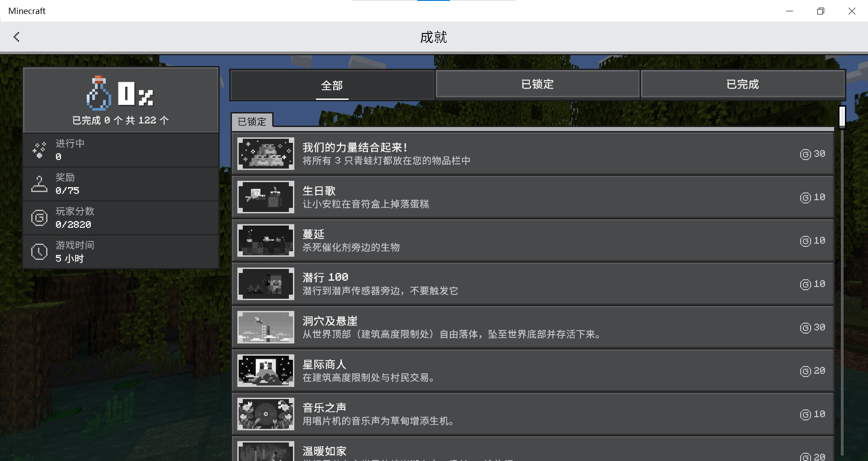Image resolution: width=868 pixels, height=461 pixels.
Task: Click gamerscore icon on 生日歌 row
Action: 805,198
